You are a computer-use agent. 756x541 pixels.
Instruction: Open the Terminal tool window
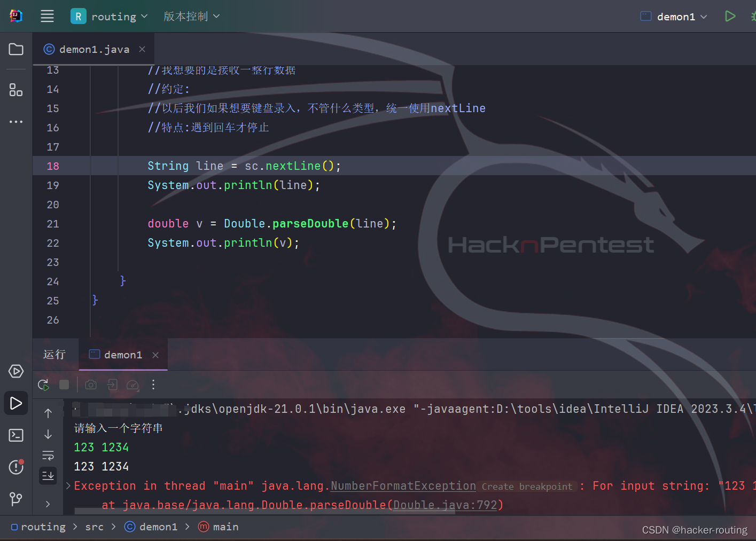pyautogui.click(x=16, y=435)
